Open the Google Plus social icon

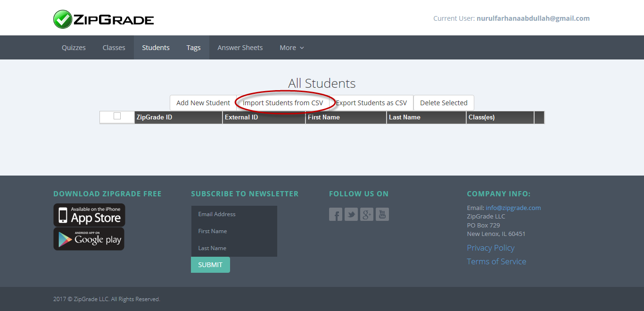coord(367,214)
